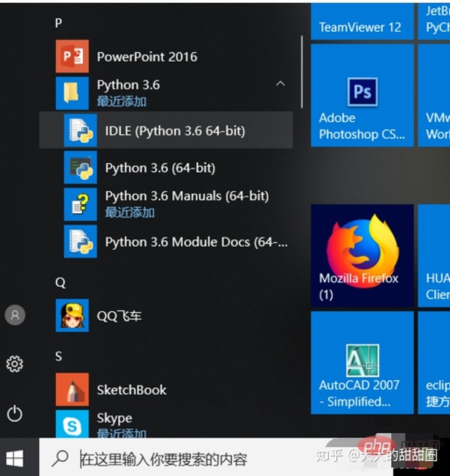Click the SketchBook label
Screen dimensions: 450x476
(131, 390)
